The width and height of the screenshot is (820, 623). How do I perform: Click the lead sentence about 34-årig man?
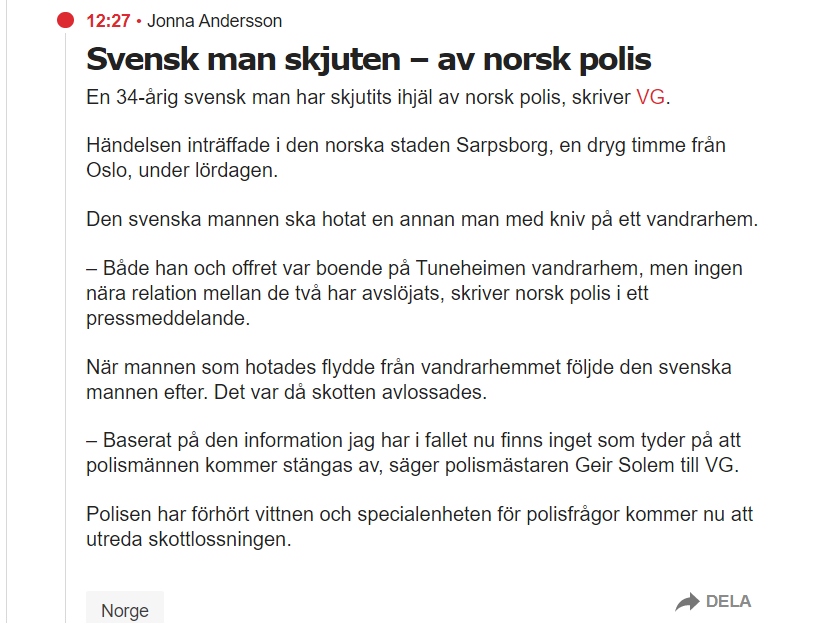(x=360, y=98)
